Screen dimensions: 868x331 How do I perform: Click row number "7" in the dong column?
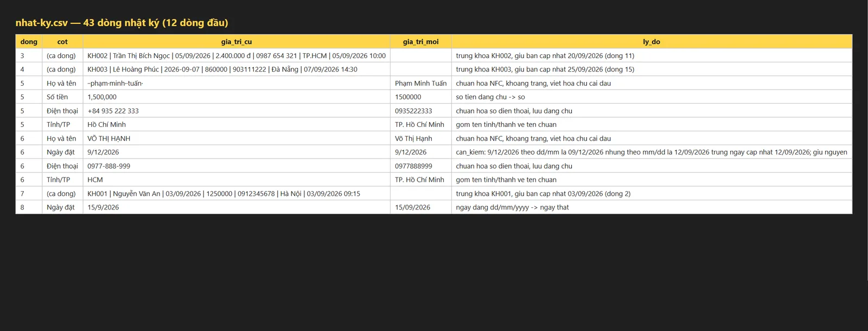22,194
